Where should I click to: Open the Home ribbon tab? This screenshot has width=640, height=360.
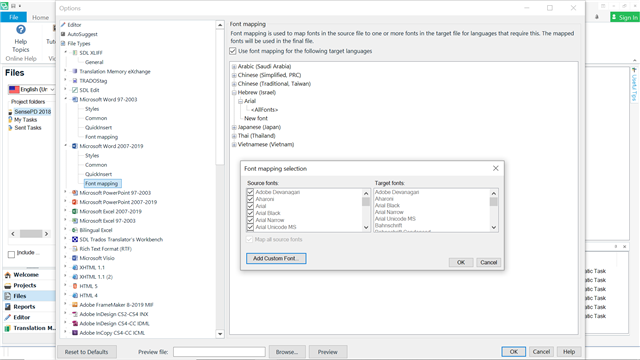point(40,18)
